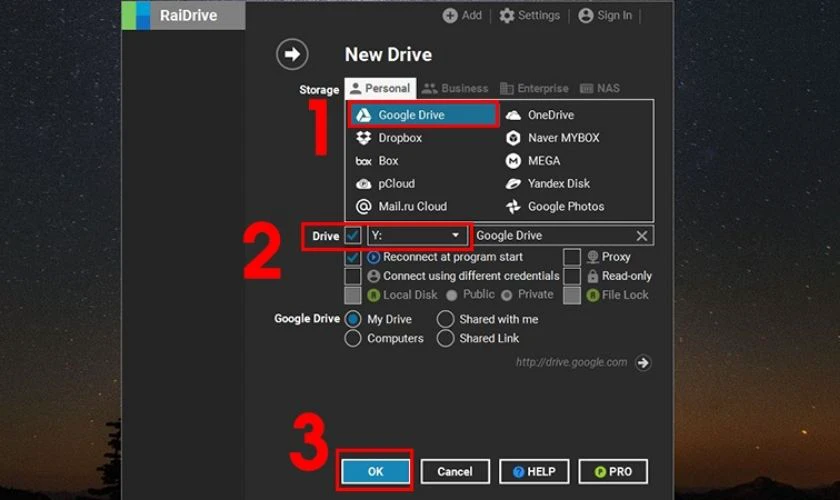Viewport: 840px width, 500px height.
Task: Select the Naver MYBOX icon
Action: point(513,138)
